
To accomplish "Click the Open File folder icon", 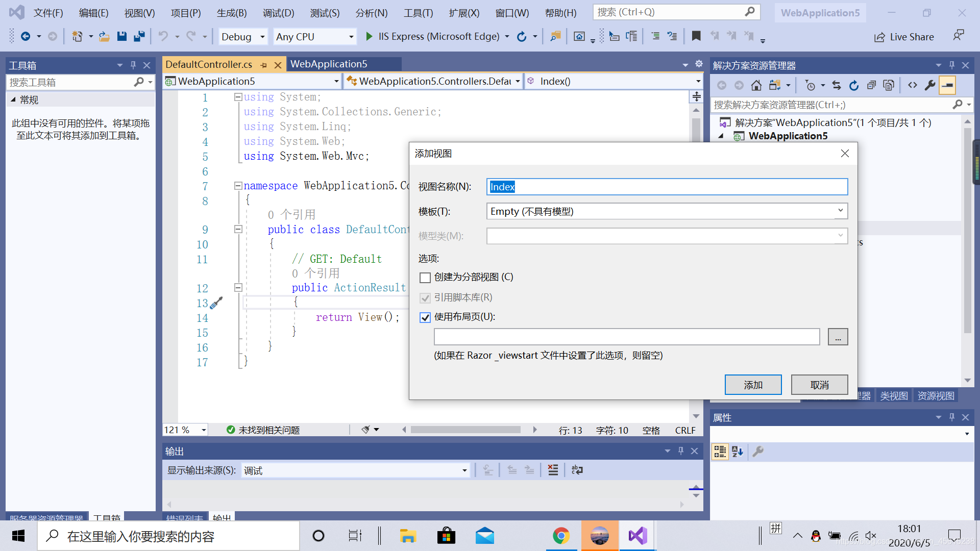I will [104, 36].
